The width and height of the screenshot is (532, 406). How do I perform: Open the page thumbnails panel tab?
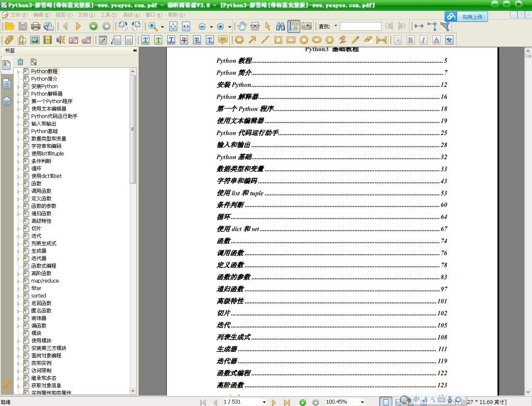7,84
